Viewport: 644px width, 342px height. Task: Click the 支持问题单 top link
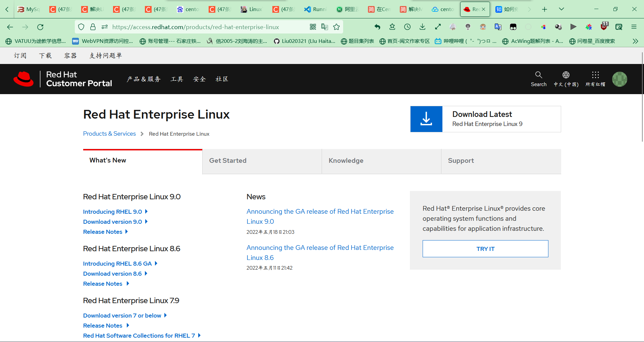(x=105, y=56)
